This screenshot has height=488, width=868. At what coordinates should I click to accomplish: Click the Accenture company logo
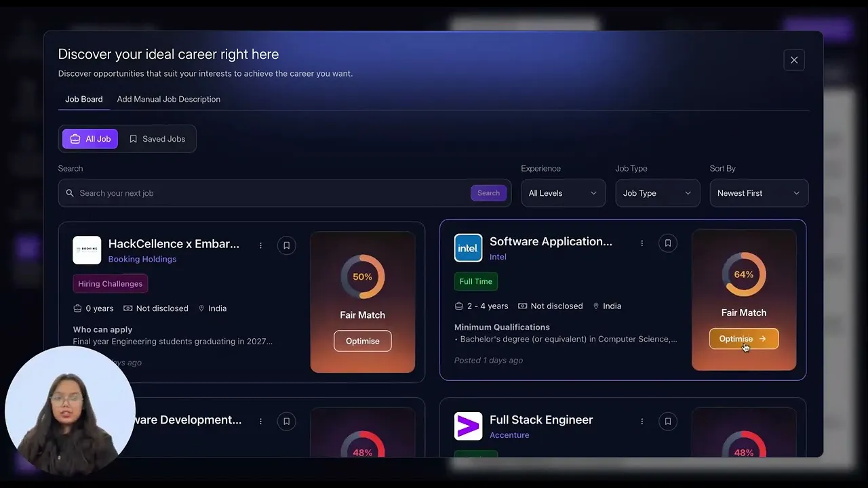point(468,426)
